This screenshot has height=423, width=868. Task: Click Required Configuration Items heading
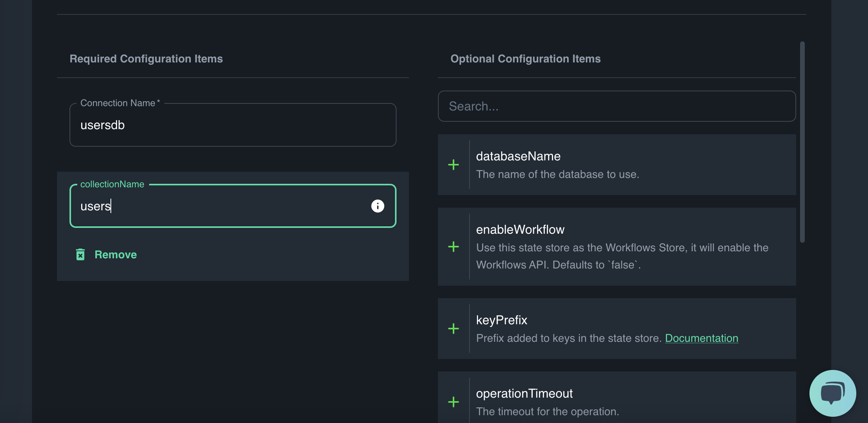point(146,59)
